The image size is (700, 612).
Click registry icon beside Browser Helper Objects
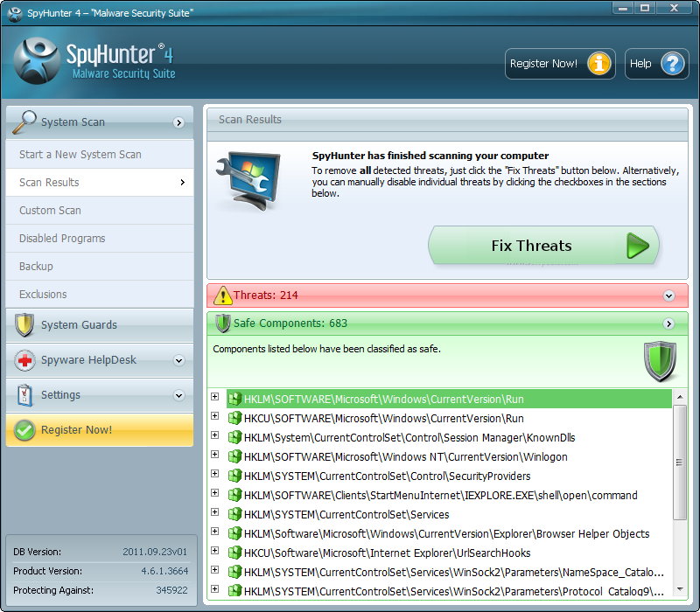pos(234,533)
